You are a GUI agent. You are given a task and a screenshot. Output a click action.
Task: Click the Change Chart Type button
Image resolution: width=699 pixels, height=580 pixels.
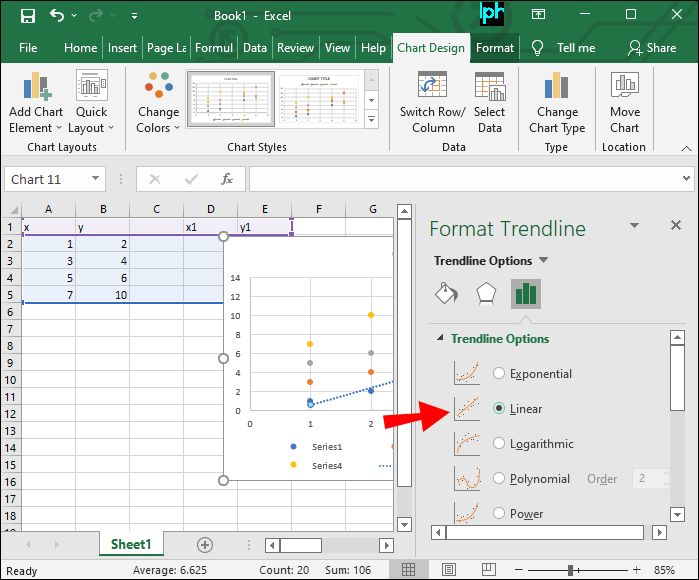(x=557, y=104)
